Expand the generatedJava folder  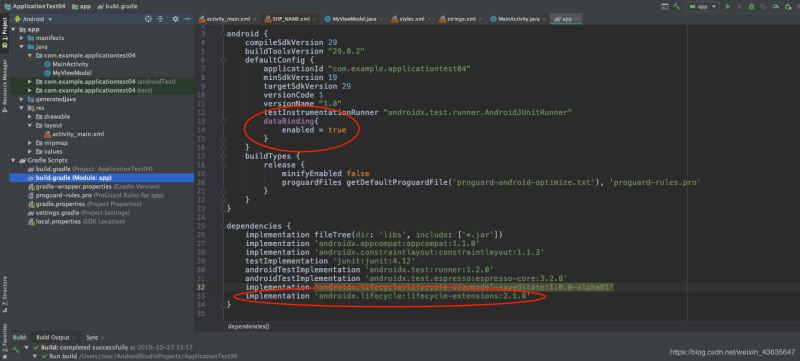point(22,99)
